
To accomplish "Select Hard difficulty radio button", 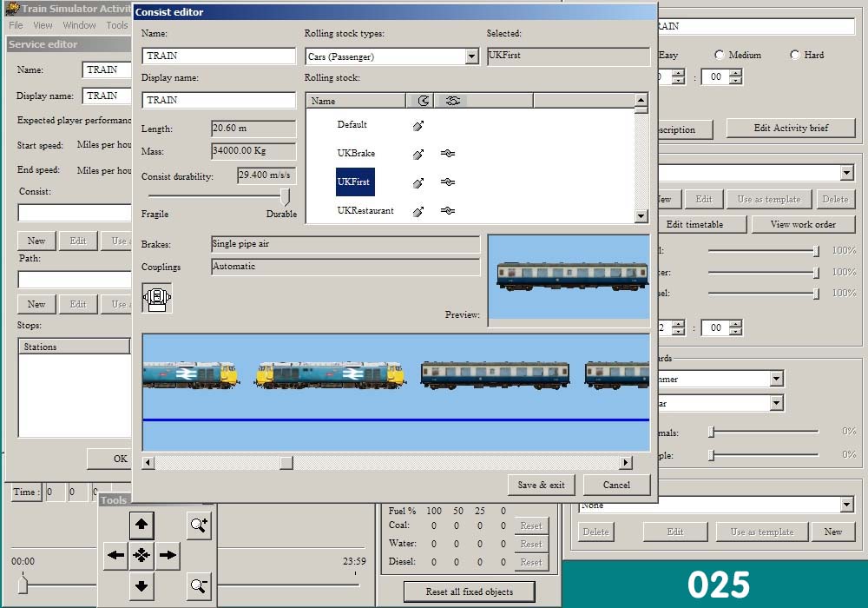I will [x=794, y=55].
